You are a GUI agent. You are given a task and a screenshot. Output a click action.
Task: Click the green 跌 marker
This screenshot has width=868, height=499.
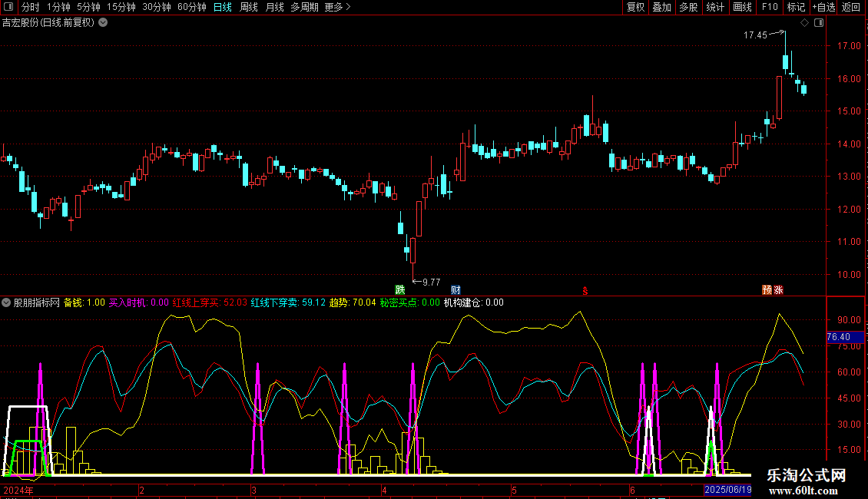click(x=399, y=290)
